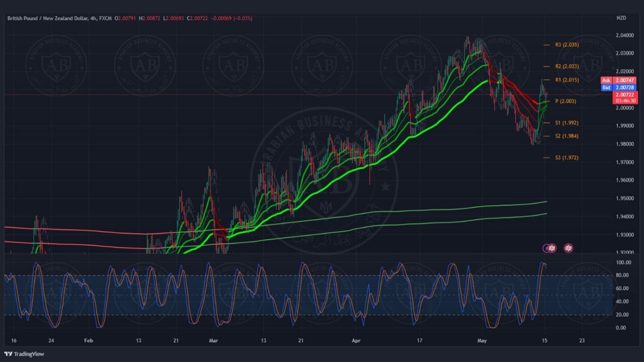This screenshot has width=644, height=362.
Task: Open the standalone UK flag event icon
Action: coord(568,248)
